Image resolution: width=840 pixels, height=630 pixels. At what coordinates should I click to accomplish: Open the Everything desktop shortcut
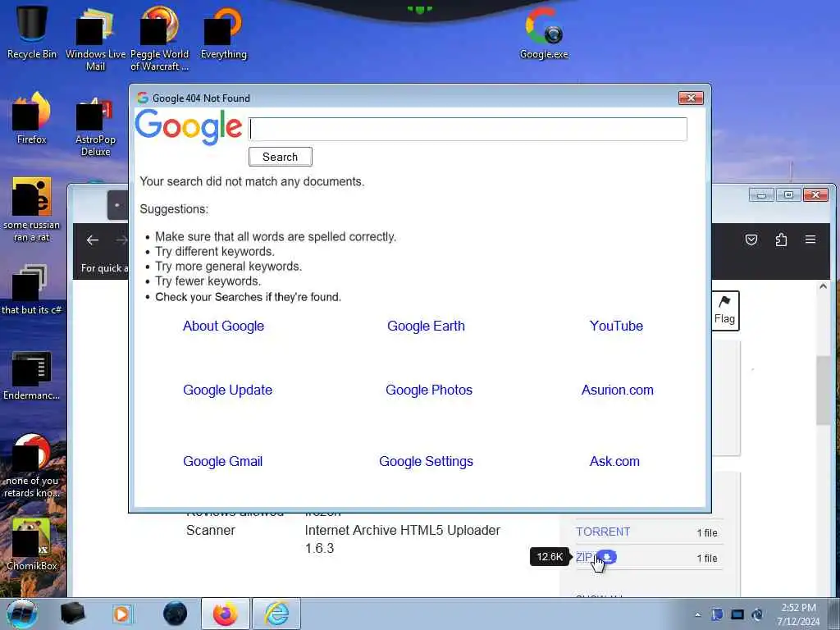(x=223, y=32)
